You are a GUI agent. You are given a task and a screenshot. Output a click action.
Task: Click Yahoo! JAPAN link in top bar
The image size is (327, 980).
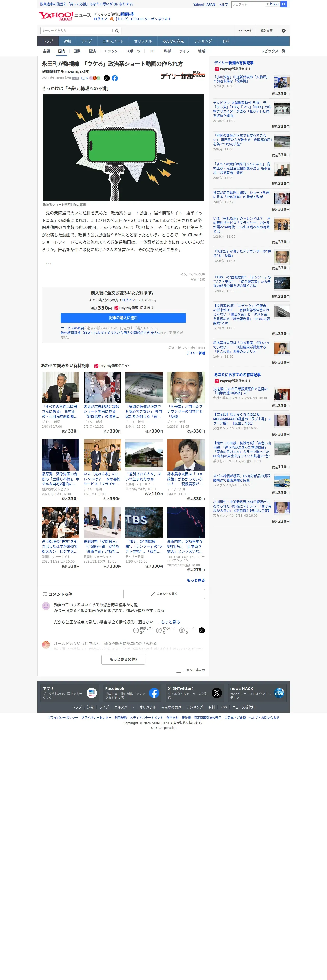click(204, 5)
